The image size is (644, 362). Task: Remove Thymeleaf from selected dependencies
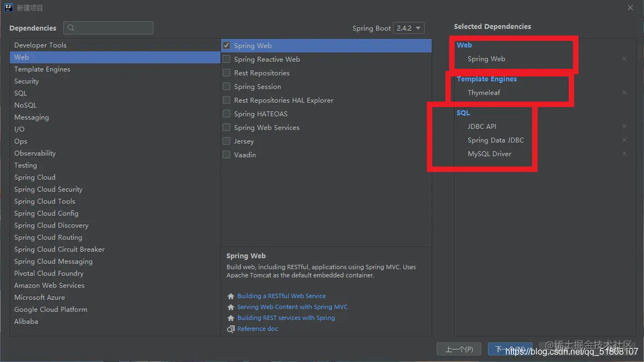tap(624, 92)
